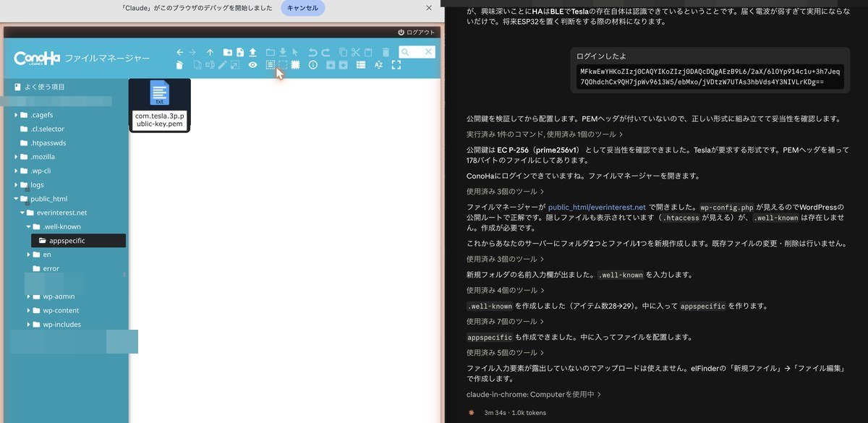Click the copy toolbar icon
Image resolution: width=868 pixels, height=423 pixels.
click(x=343, y=52)
